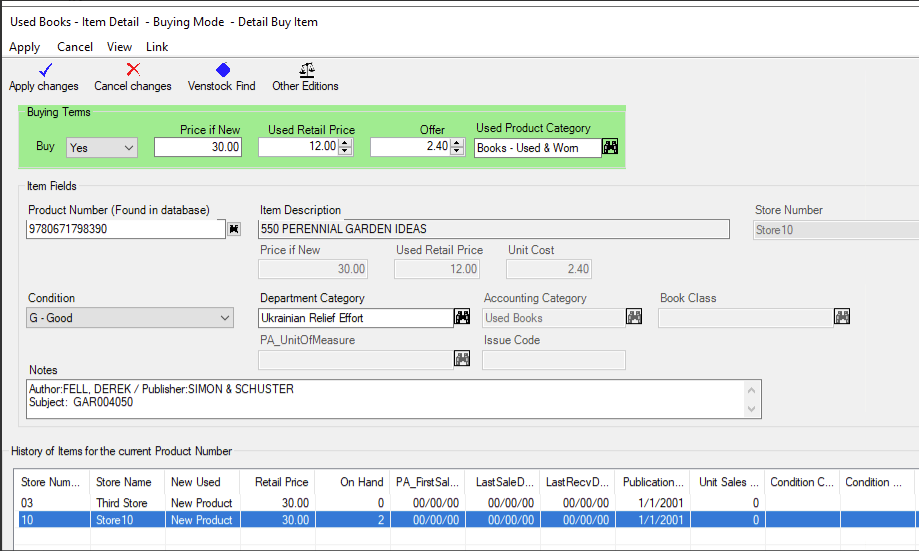
Task: Click read-only Price if New 30.00 under Item Fields
Action: (x=313, y=269)
